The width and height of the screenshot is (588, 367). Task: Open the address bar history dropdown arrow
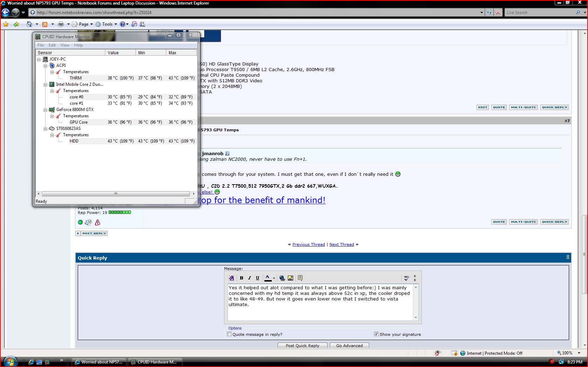pos(482,13)
